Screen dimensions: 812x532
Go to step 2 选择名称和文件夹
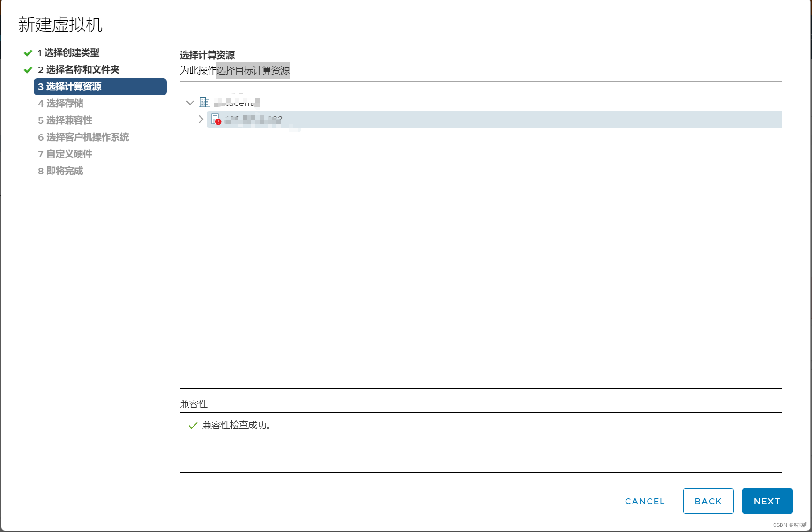[79, 69]
